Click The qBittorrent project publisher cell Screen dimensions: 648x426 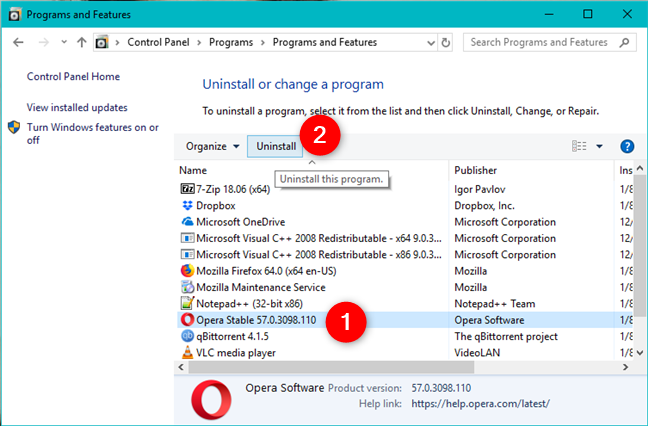point(506,336)
